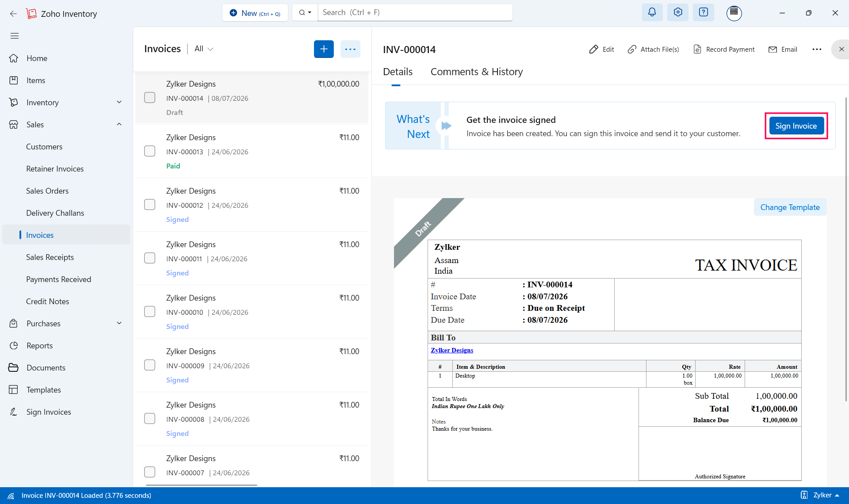Open Sales Receipts page

point(50,257)
